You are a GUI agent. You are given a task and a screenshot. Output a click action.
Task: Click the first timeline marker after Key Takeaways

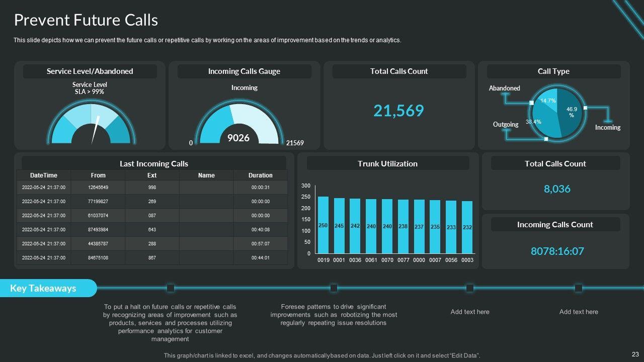pyautogui.click(x=171, y=288)
